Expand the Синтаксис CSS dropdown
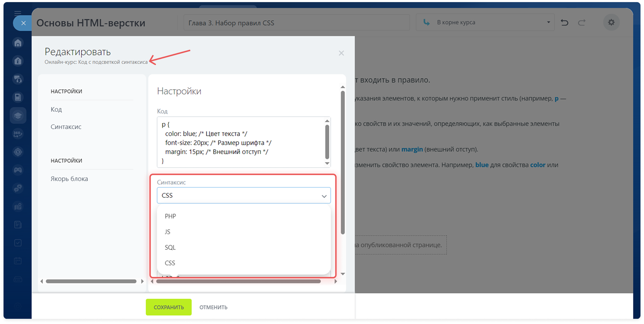Image resolution: width=644 pixels, height=324 pixels. point(244,195)
